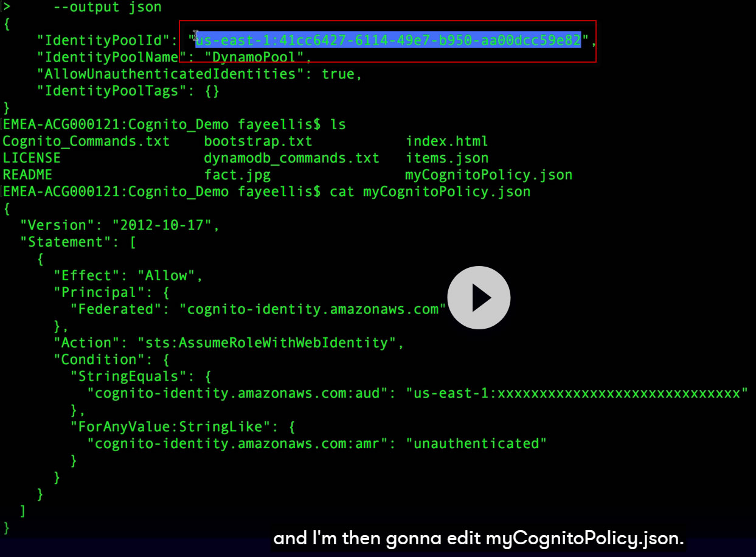Click README in the file listing

point(27,175)
